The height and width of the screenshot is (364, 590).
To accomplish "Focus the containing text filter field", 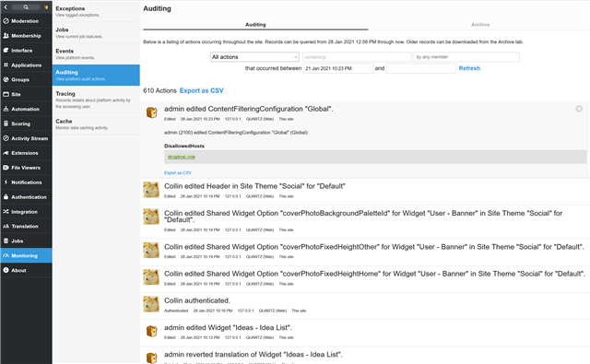I will tap(357, 57).
